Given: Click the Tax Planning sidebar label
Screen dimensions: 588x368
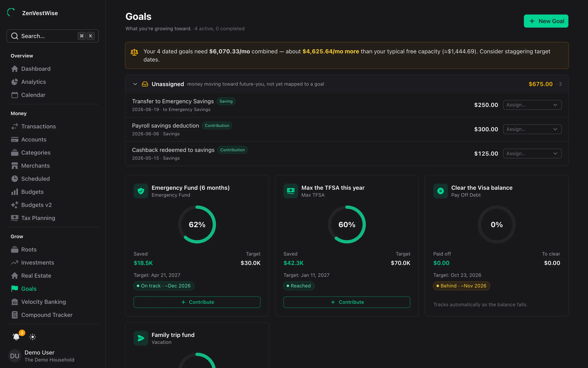Looking at the screenshot, I should point(38,218).
